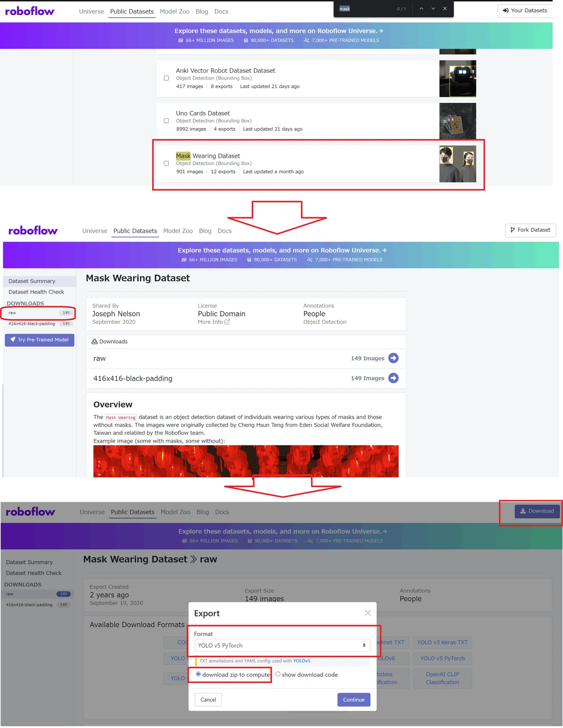Screen dimensions: 563x728
Task: Click arrow icon on 416x416-black-padding downloads row
Action: pyautogui.click(x=394, y=378)
